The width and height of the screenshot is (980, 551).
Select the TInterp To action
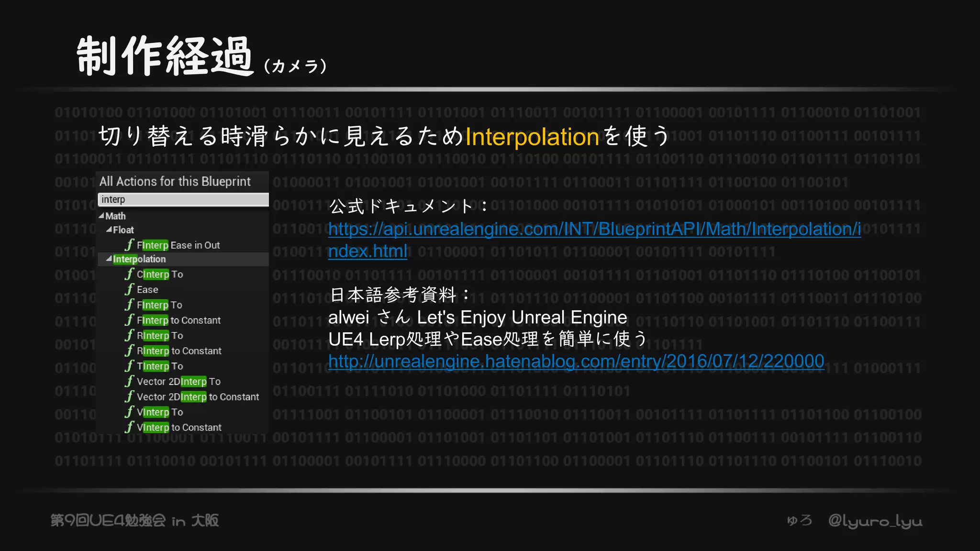pos(160,366)
